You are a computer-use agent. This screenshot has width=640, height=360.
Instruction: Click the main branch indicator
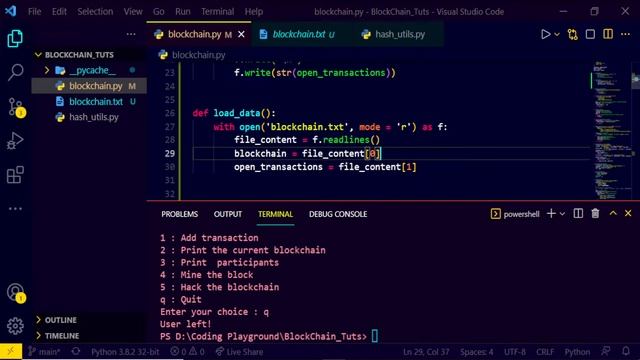pyautogui.click(x=44, y=351)
